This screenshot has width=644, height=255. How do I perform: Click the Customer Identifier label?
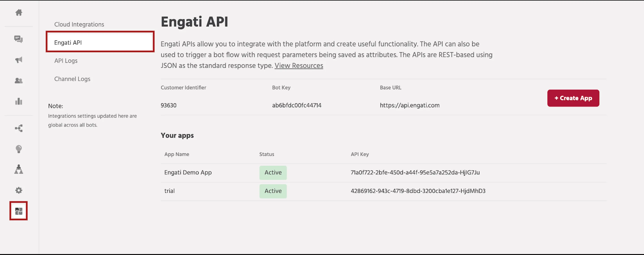tap(183, 88)
